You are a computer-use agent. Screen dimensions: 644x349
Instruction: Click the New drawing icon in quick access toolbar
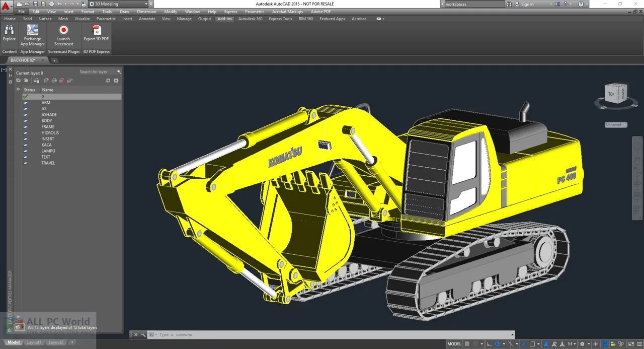(x=19, y=4)
